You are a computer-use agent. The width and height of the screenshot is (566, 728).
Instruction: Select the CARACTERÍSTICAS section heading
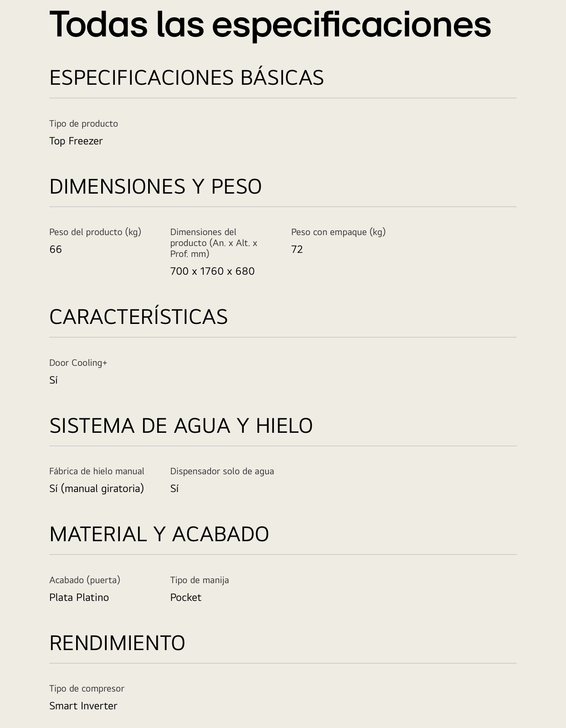pos(138,317)
